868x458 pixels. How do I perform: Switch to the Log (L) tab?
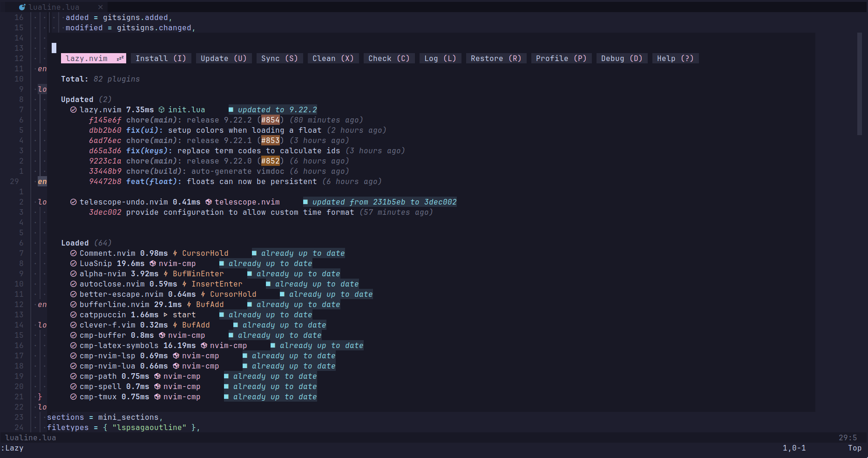[x=440, y=58]
